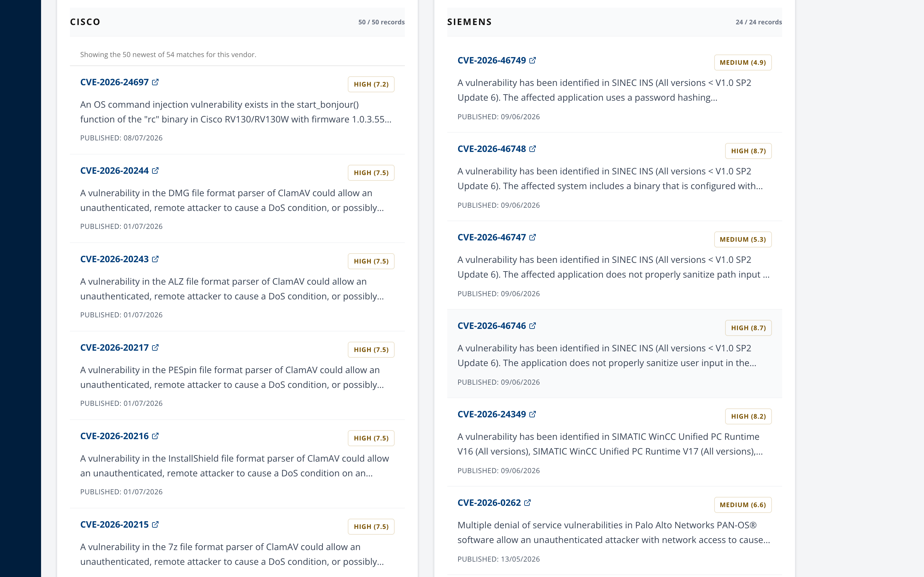The width and height of the screenshot is (924, 577).
Task: Follow the CVE-2026-46747 link
Action: coord(492,237)
